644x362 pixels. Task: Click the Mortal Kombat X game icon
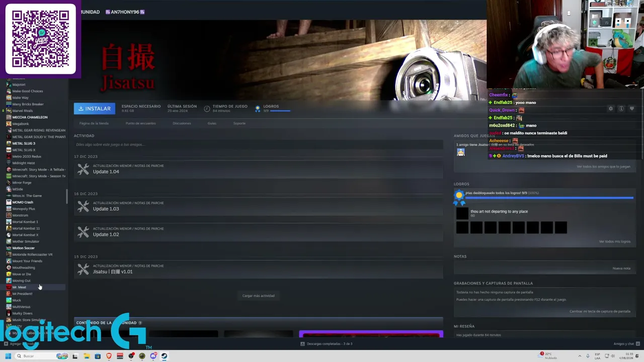click(x=9, y=235)
